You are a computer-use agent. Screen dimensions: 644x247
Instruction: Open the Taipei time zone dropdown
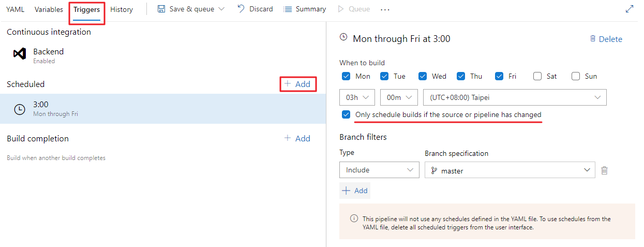515,97
